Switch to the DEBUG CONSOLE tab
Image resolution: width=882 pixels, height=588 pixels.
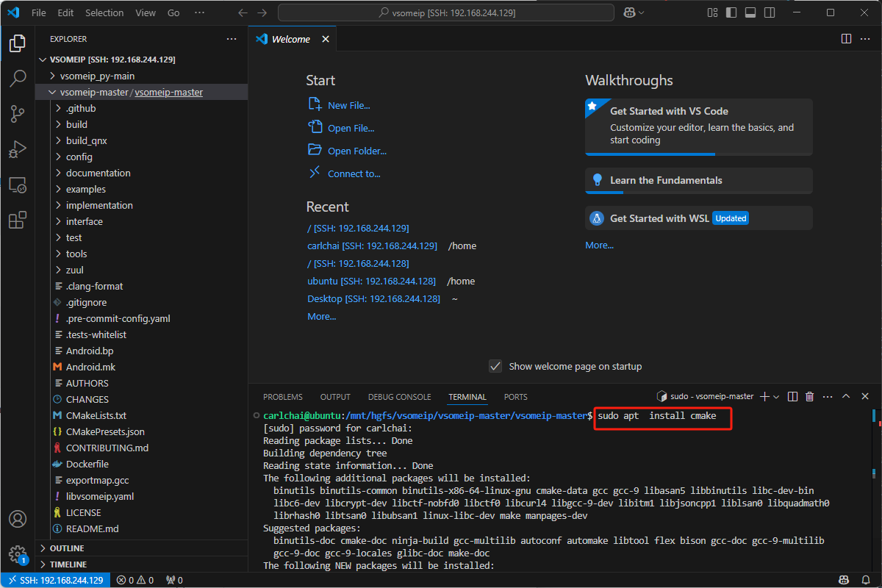coord(400,397)
